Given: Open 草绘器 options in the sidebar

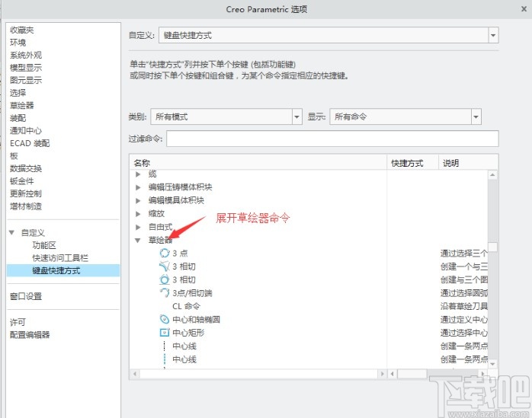Looking at the screenshot, I should [21, 105].
